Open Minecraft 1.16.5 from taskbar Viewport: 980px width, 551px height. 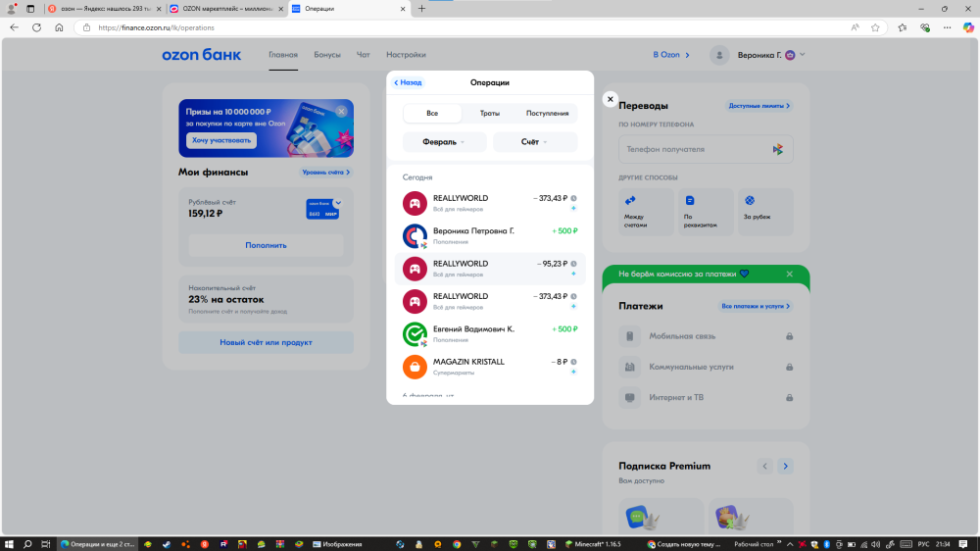[x=593, y=544]
